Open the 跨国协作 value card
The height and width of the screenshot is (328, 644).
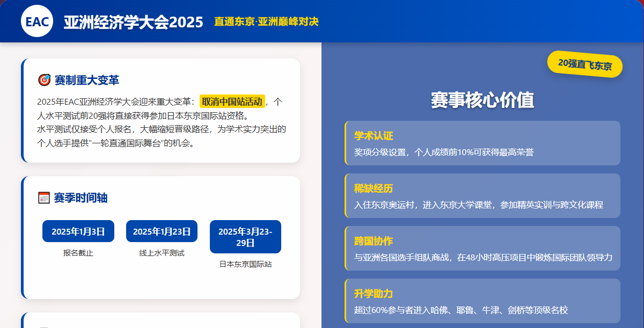[x=482, y=248]
